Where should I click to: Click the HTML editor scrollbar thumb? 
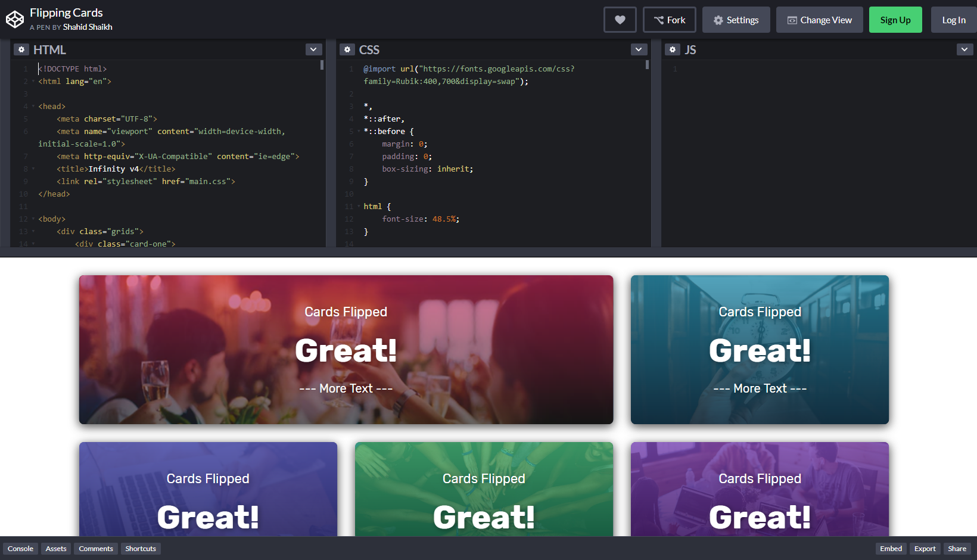pos(322,65)
